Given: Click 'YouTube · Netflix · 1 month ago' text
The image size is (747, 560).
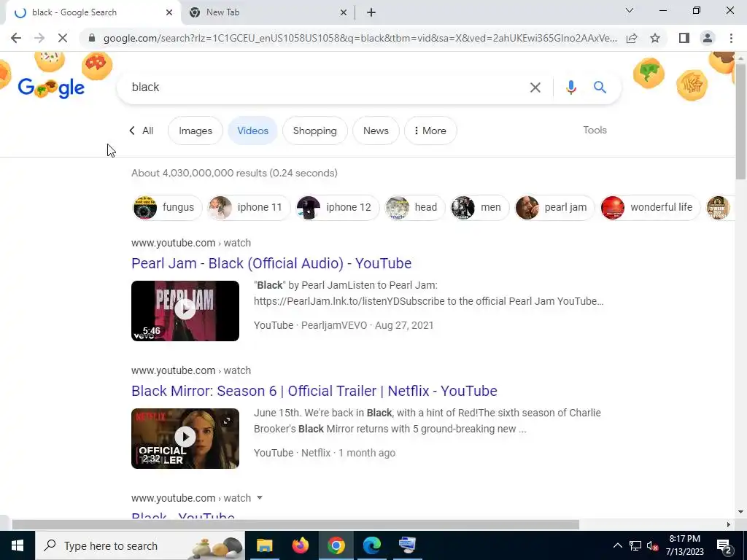Looking at the screenshot, I should pos(325,453).
